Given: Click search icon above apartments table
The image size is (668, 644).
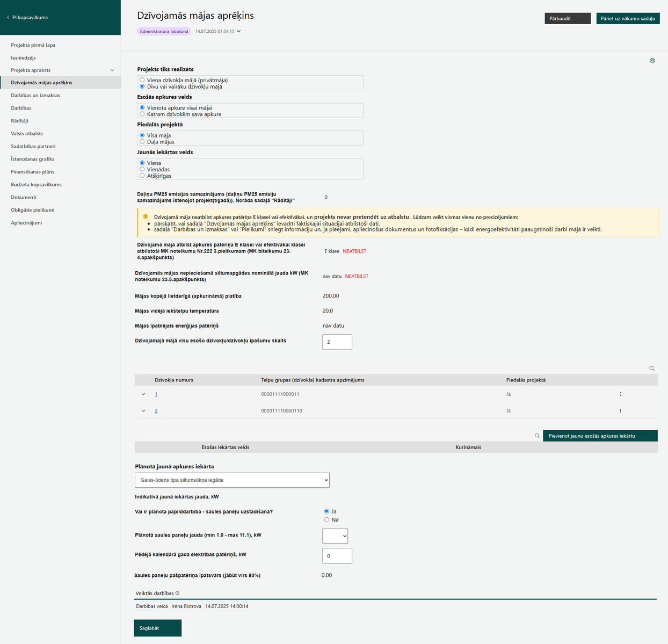Looking at the screenshot, I should point(652,368).
